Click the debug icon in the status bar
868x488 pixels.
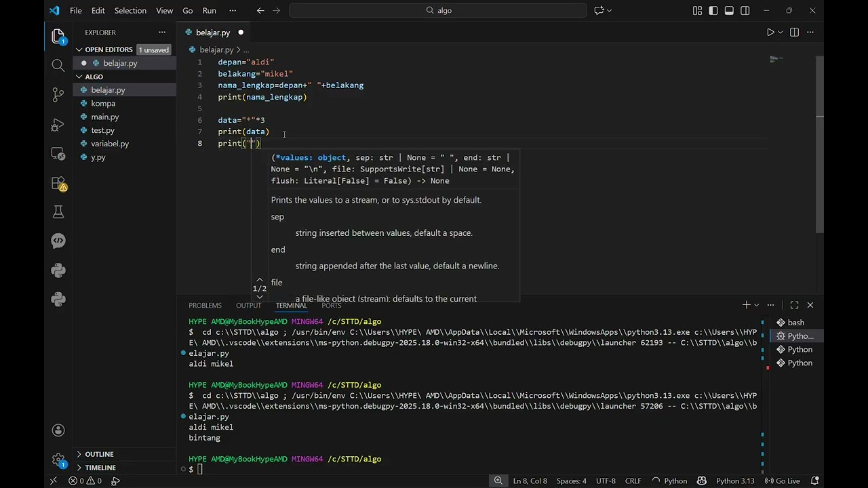click(x=115, y=481)
